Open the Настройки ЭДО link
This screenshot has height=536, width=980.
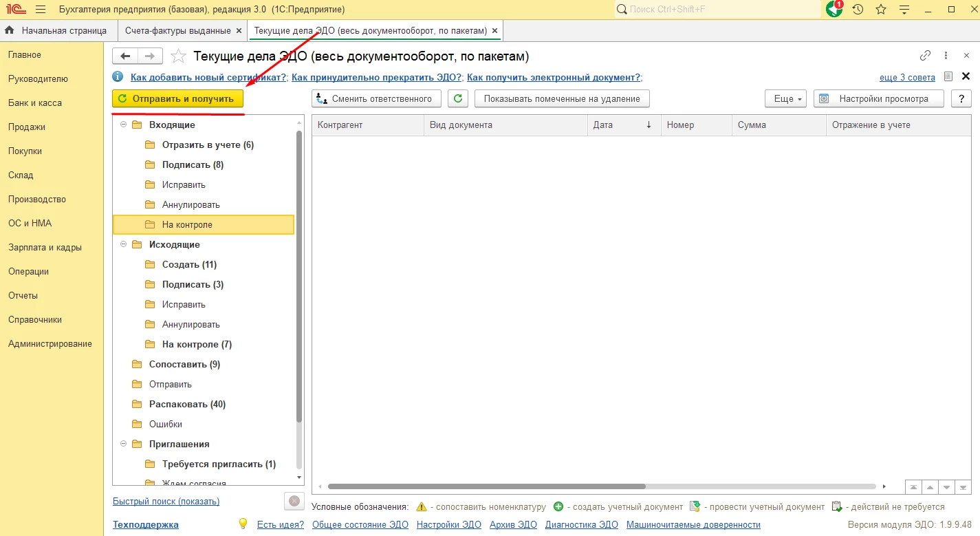point(449,524)
